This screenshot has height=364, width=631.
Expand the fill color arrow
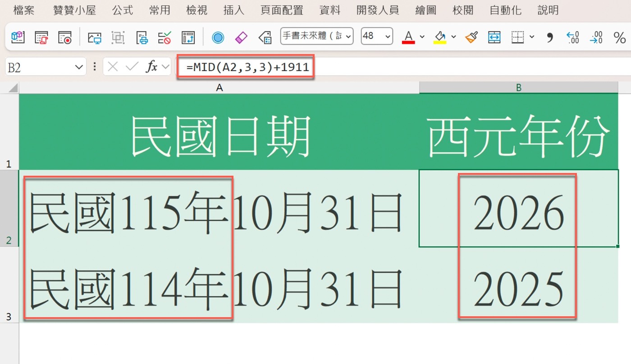click(x=453, y=37)
